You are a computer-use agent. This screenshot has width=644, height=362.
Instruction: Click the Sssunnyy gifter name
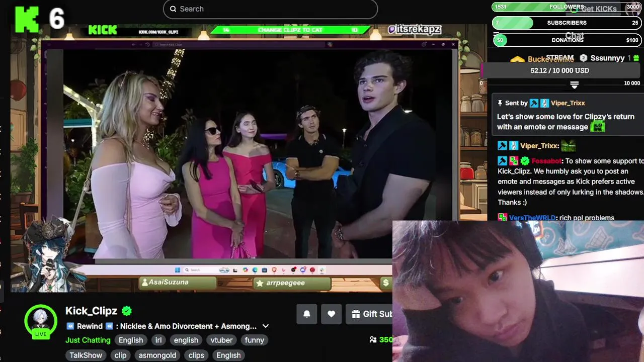[607, 58]
